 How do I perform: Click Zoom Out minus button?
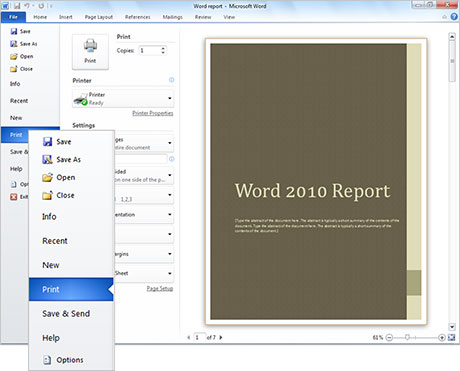tap(389, 338)
